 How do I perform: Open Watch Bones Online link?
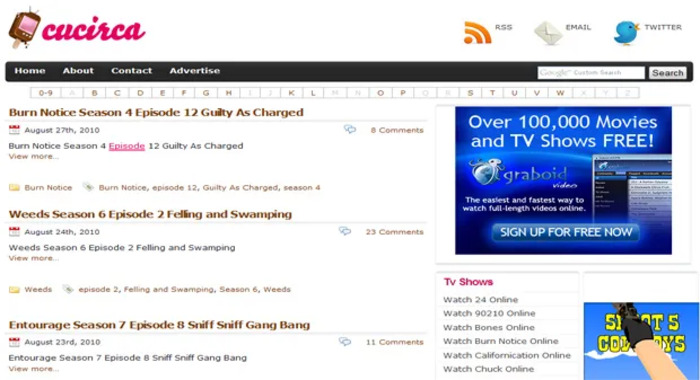tap(488, 327)
